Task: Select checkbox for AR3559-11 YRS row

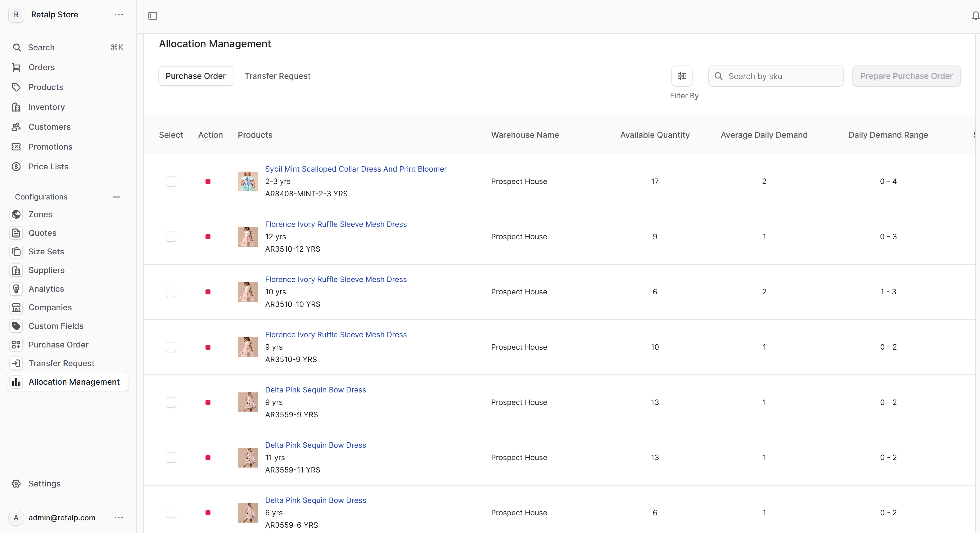Action: click(x=171, y=458)
